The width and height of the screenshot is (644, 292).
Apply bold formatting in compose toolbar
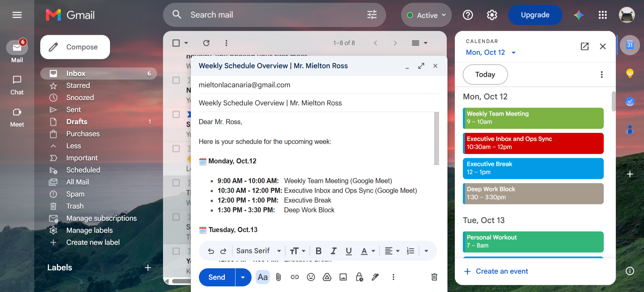(x=319, y=251)
